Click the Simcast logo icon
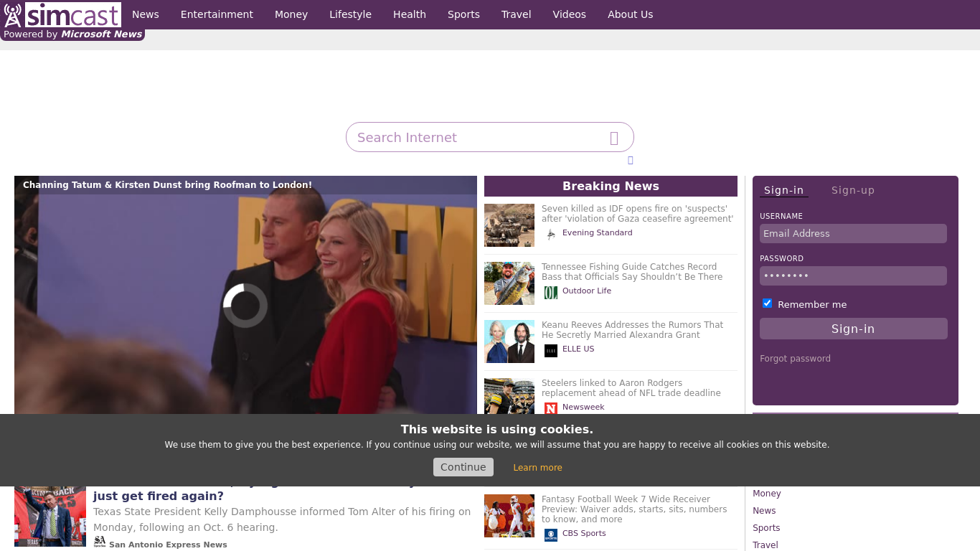 coord(13,15)
